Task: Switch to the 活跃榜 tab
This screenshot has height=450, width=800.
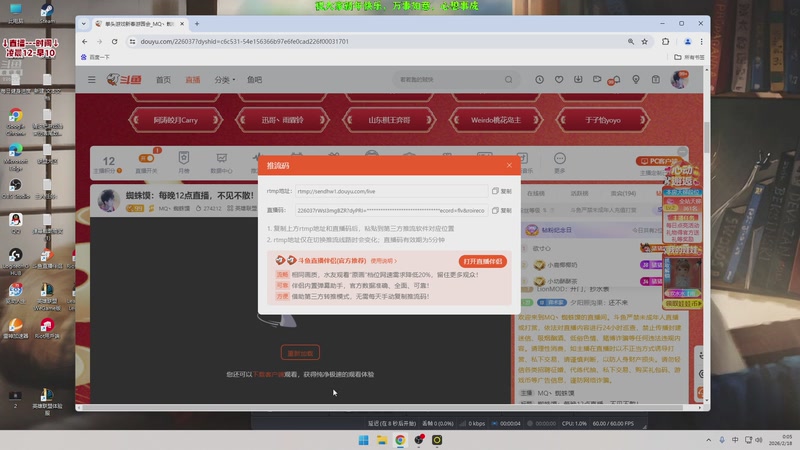Action: pyautogui.click(x=579, y=193)
